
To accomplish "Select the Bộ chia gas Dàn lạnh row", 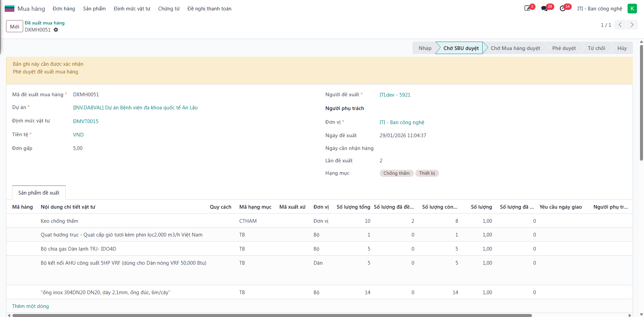I will pos(319,249).
